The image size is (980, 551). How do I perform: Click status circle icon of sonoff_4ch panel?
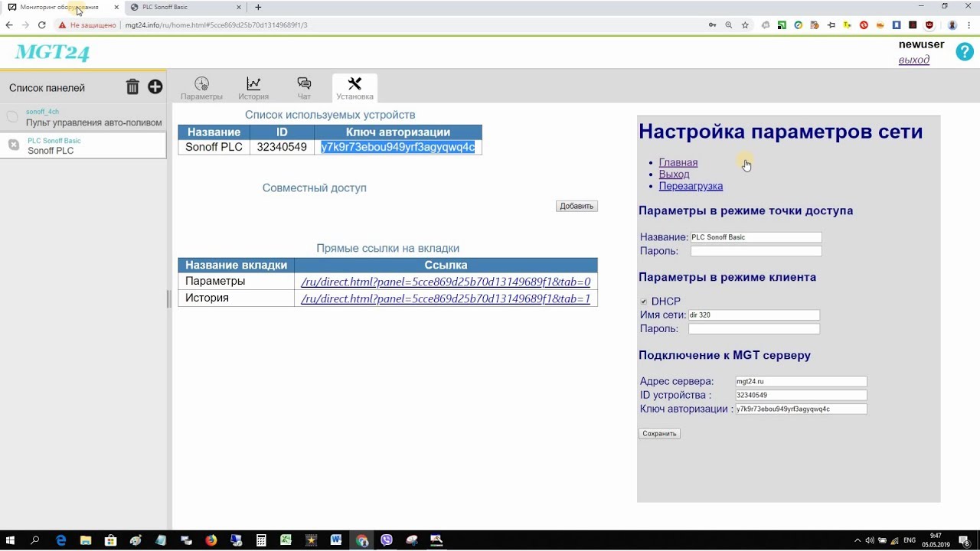pos(12,117)
